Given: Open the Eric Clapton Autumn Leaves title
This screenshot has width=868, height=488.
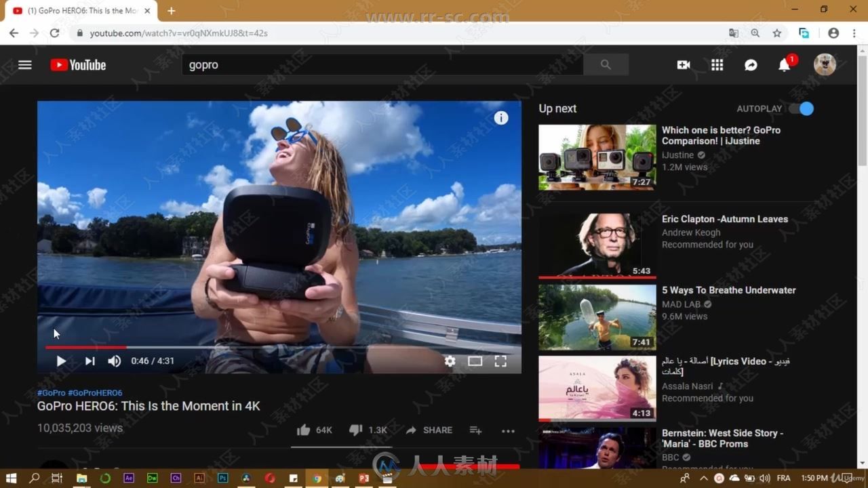Looking at the screenshot, I should [x=725, y=219].
